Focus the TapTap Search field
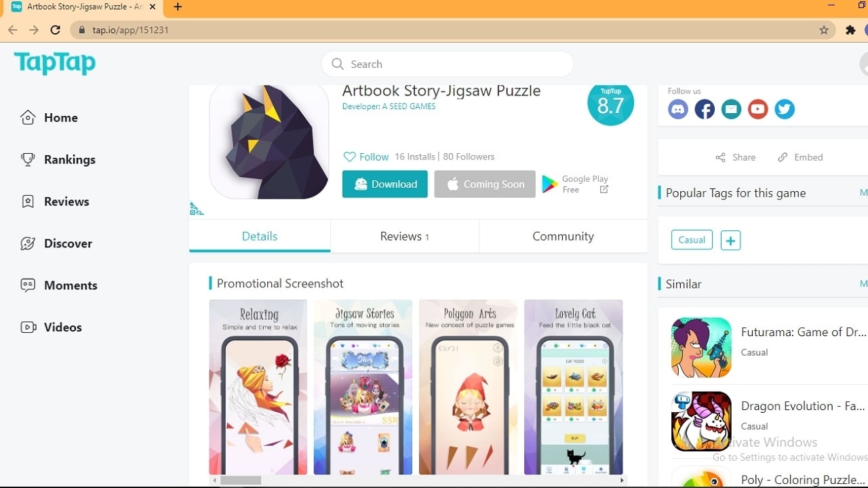The height and width of the screenshot is (488, 868). pyautogui.click(x=448, y=64)
